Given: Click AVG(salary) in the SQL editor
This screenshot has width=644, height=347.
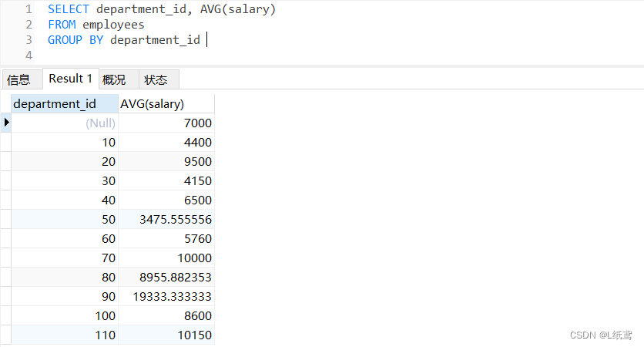Looking at the screenshot, I should point(238,9).
